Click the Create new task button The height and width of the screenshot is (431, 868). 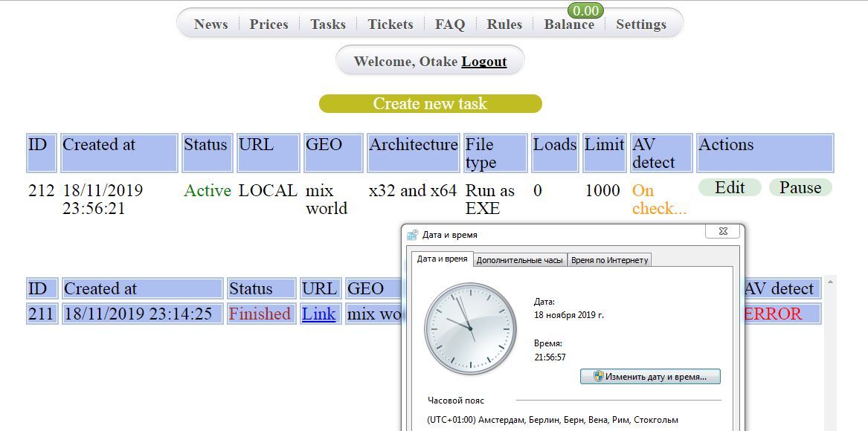click(x=430, y=103)
